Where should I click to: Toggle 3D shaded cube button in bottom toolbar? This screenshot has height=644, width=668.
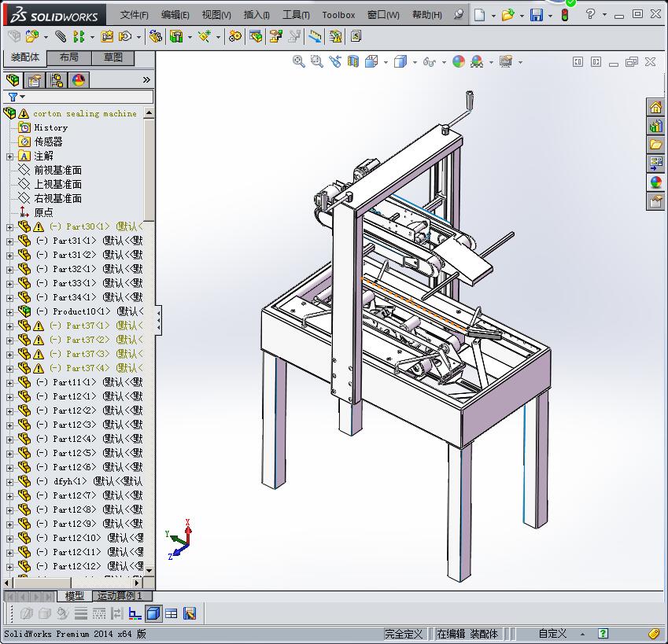click(x=153, y=613)
